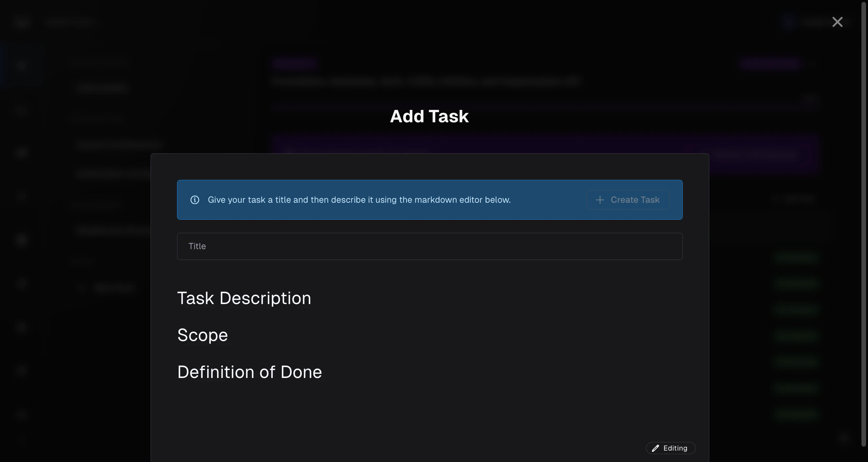Screen dimensions: 868x462
Task: Click the pencil icon beside Editing
Action: 655,448
